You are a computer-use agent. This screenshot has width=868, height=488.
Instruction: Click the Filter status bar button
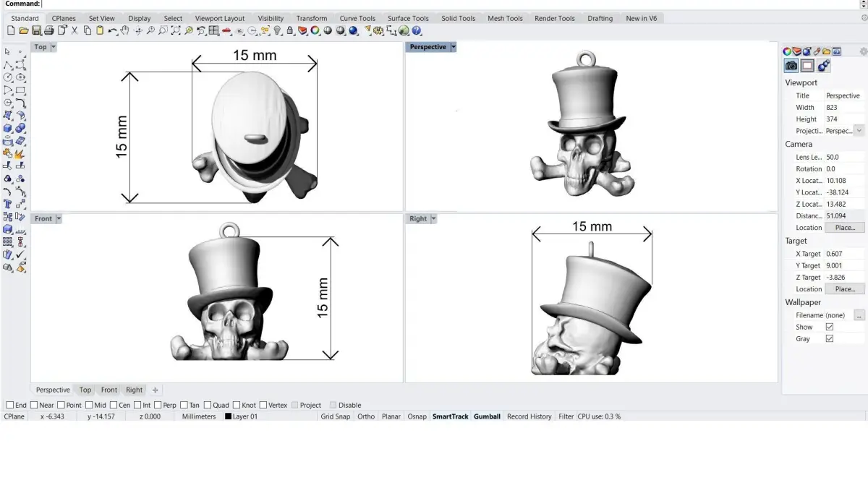[x=566, y=416]
